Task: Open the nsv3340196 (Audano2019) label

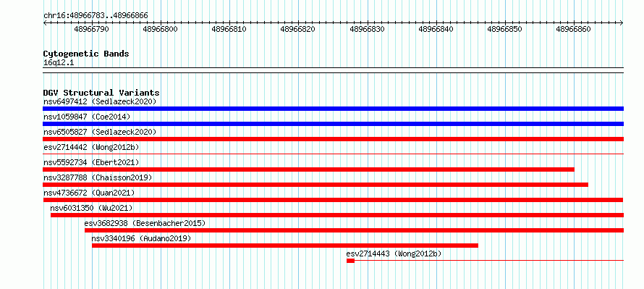Action: tap(141, 238)
